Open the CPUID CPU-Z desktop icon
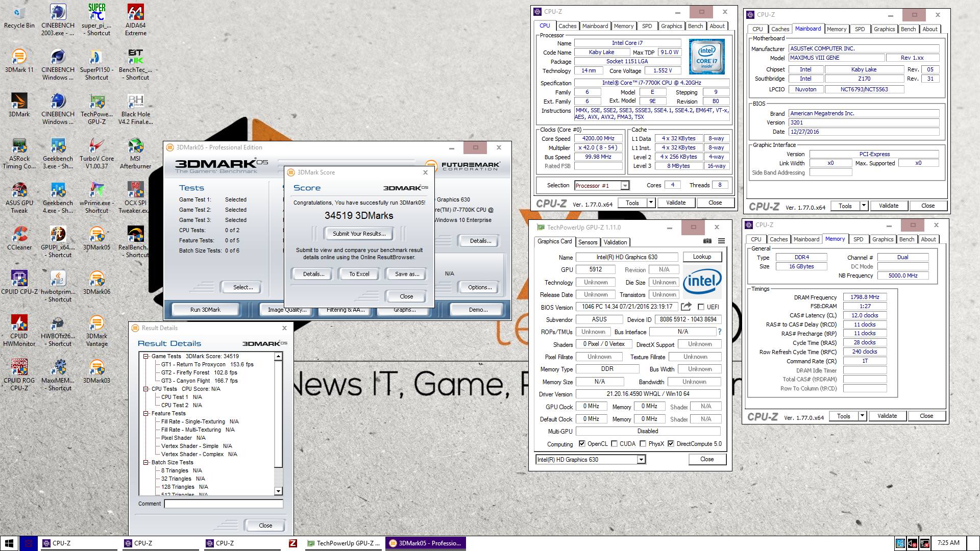 tap(19, 282)
